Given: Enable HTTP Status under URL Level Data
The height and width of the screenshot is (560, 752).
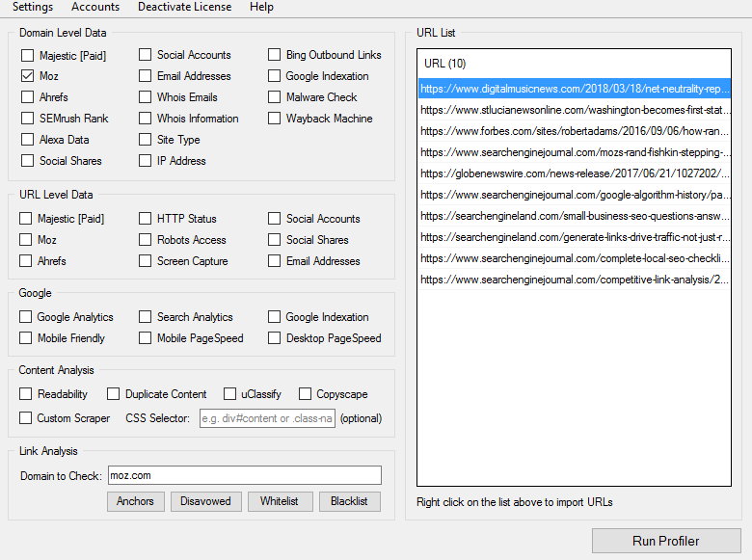Looking at the screenshot, I should coord(146,219).
